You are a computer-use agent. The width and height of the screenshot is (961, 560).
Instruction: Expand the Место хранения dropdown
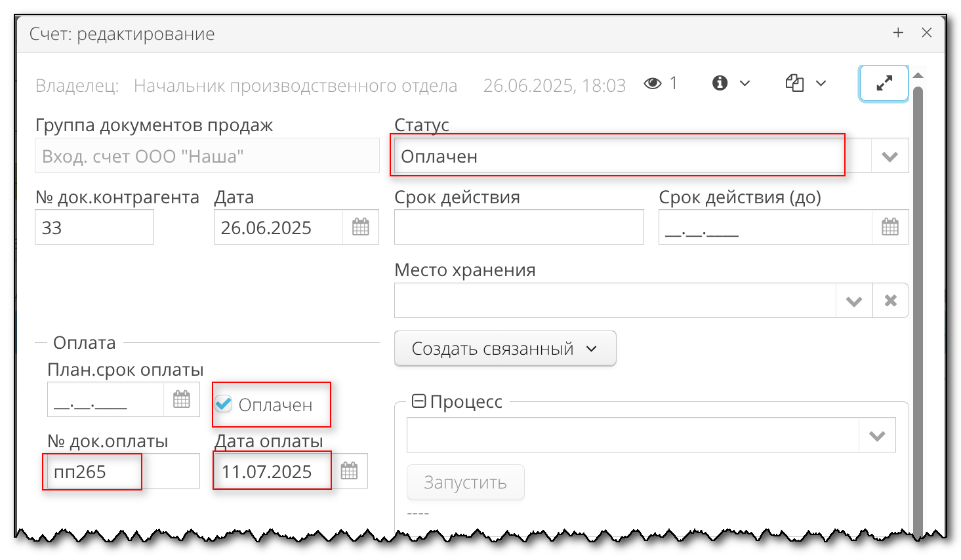[x=854, y=301]
